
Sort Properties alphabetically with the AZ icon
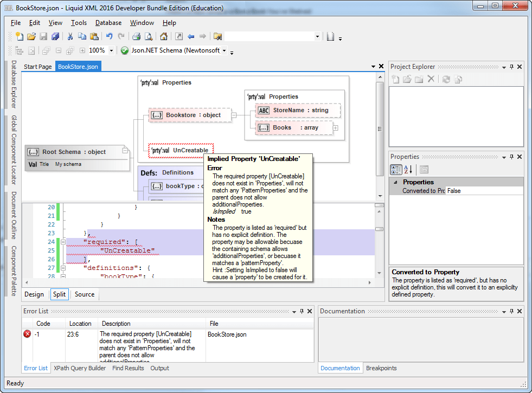pyautogui.click(x=407, y=169)
